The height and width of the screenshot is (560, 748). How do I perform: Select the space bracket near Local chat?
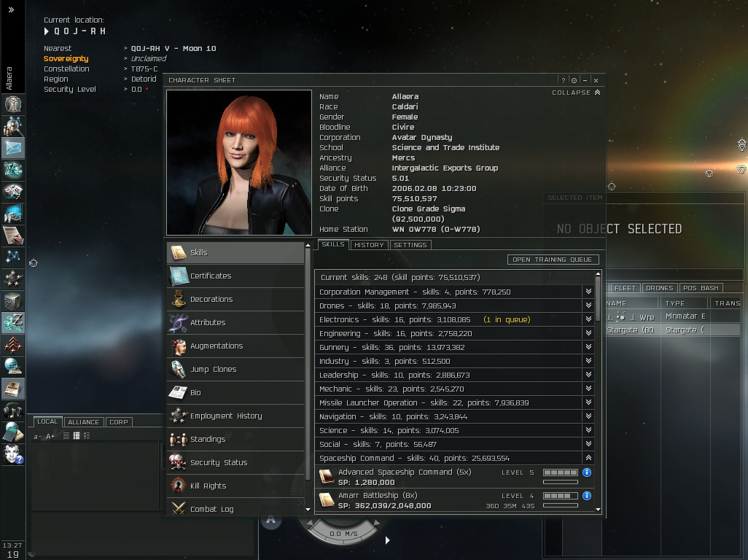coord(33,262)
